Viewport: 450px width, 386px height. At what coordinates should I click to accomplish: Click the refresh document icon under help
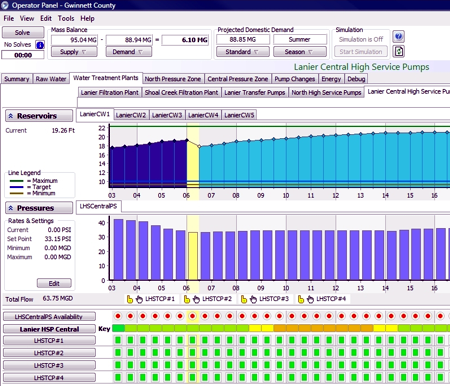pos(399,51)
